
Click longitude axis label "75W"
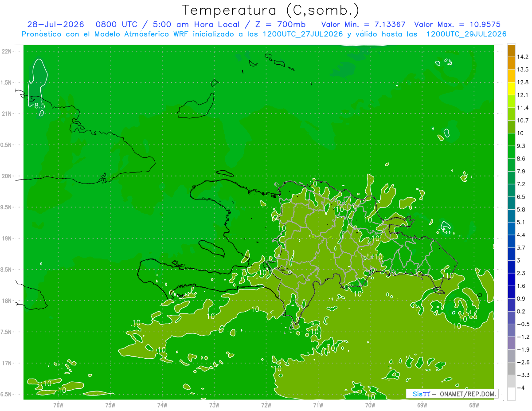[x=110, y=405]
